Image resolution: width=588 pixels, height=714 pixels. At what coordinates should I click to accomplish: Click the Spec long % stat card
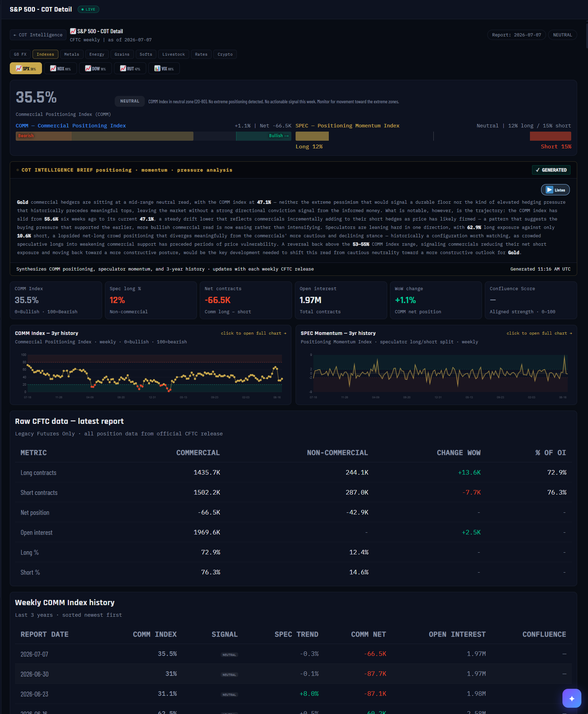click(x=151, y=300)
